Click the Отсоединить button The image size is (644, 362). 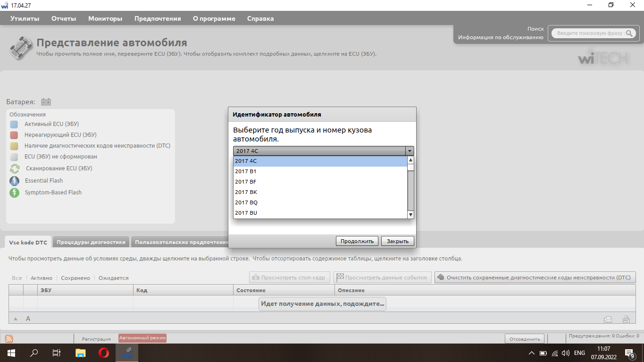click(x=524, y=338)
